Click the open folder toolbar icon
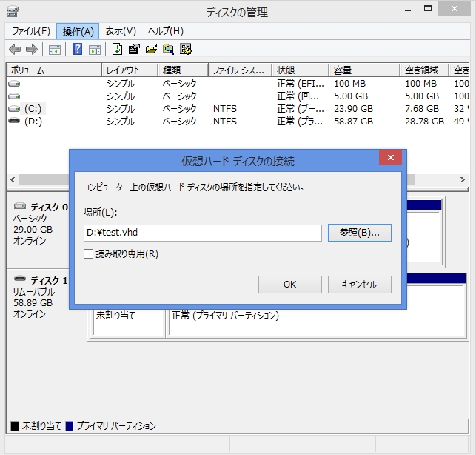The width and height of the screenshot is (476, 455). pos(151,50)
